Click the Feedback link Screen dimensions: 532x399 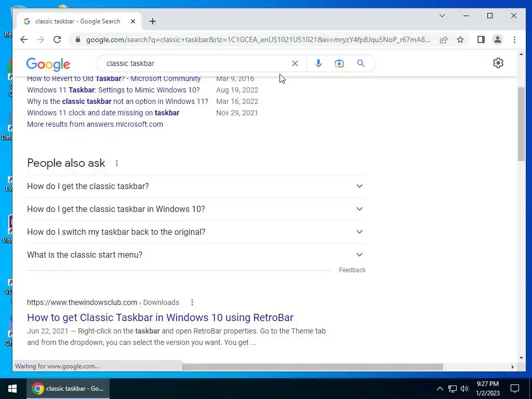(352, 270)
